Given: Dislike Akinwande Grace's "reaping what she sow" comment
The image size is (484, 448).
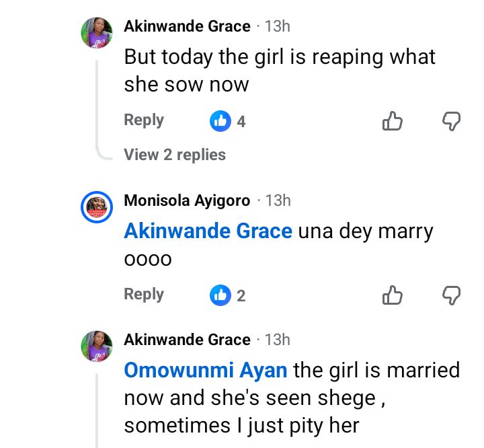Looking at the screenshot, I should point(450,121).
